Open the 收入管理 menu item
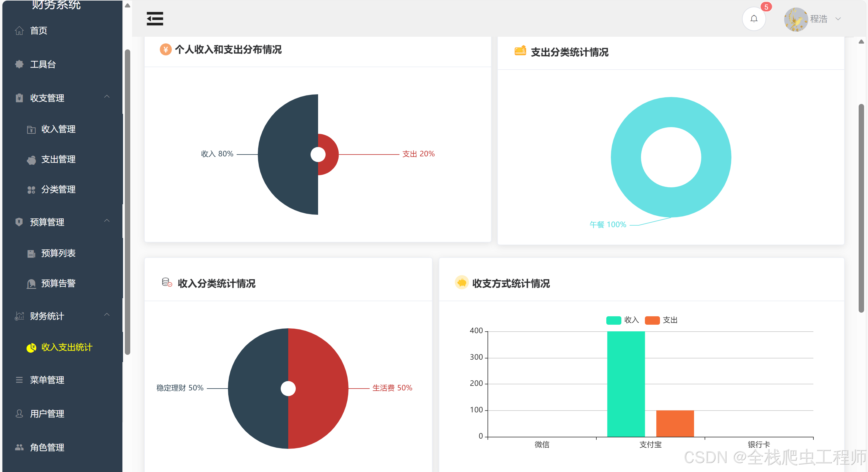 [58, 129]
